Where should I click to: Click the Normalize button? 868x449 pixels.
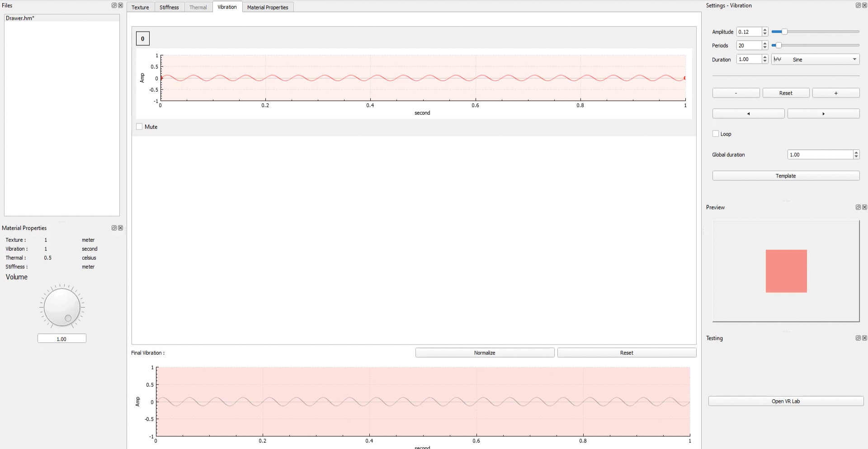click(x=485, y=353)
